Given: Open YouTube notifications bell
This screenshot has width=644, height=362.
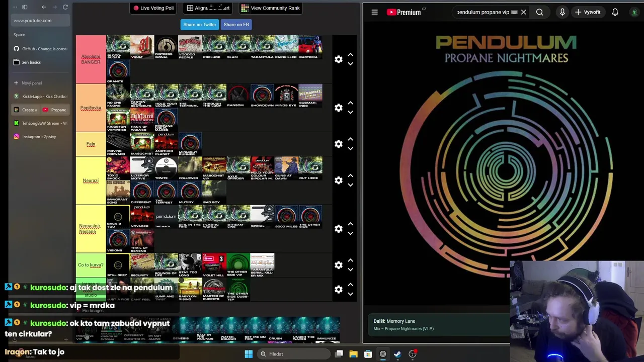Looking at the screenshot, I should click(615, 12).
